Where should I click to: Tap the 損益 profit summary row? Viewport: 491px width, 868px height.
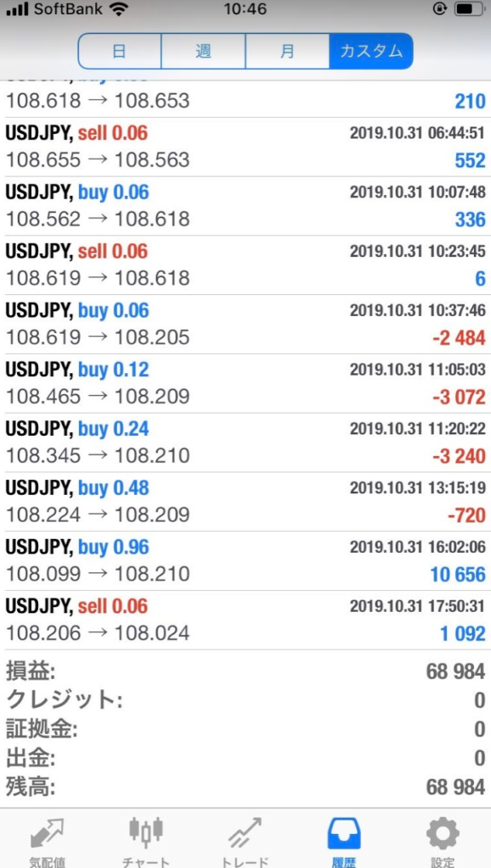click(245, 672)
